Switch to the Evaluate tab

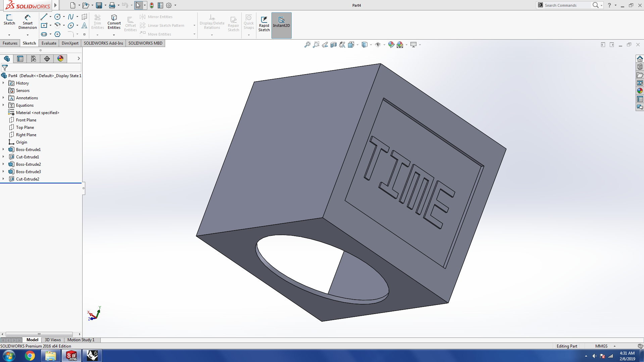click(49, 43)
